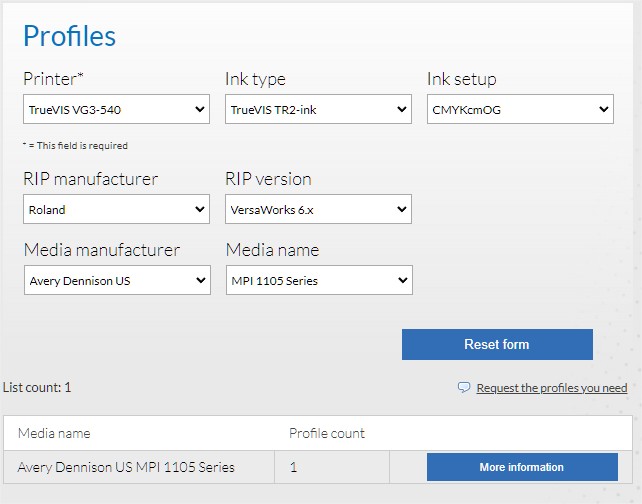Image resolution: width=642 pixels, height=504 pixels.
Task: Open the RIP version VersaWorks 6.x dropdown
Action: [318, 209]
